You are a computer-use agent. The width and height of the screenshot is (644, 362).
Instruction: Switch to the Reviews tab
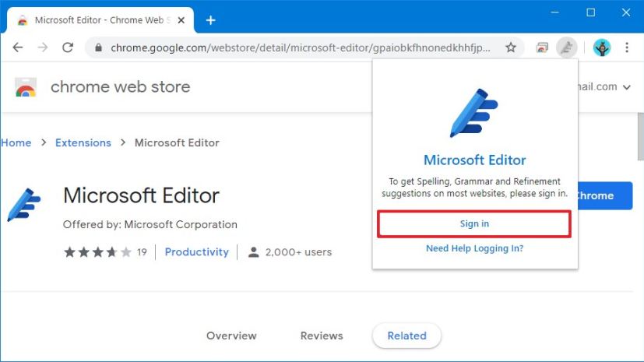pos(322,336)
